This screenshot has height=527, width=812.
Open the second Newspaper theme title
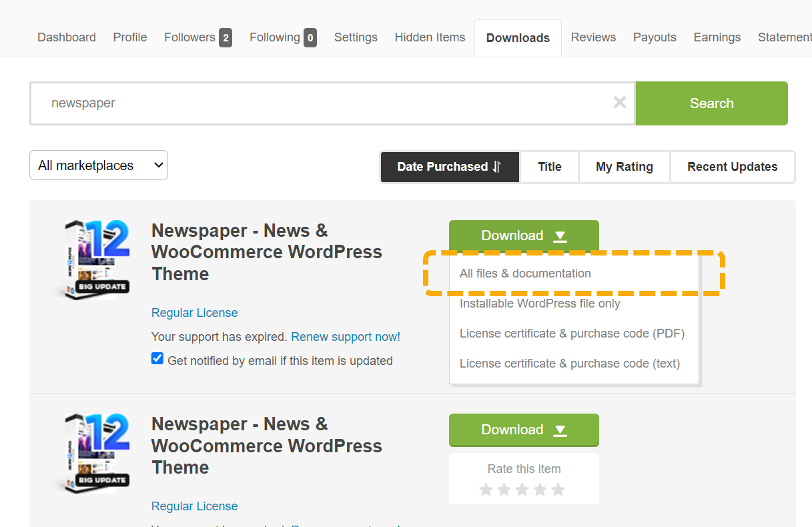pyautogui.click(x=267, y=446)
